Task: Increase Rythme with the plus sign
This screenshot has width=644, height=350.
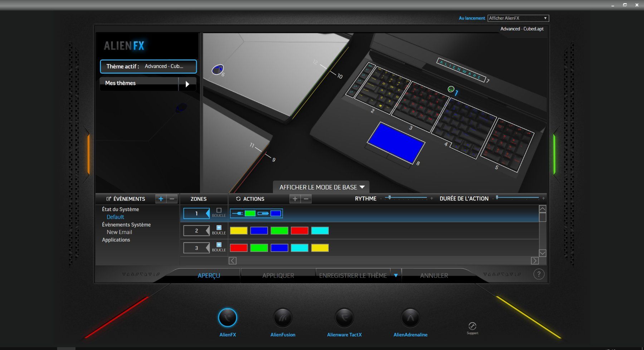Action: pyautogui.click(x=431, y=198)
